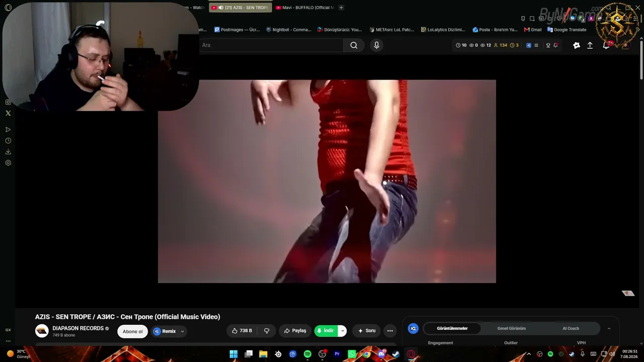Open the METAsrc LoL Patch bookmark
This screenshot has height=362, width=644.
coord(391,30)
